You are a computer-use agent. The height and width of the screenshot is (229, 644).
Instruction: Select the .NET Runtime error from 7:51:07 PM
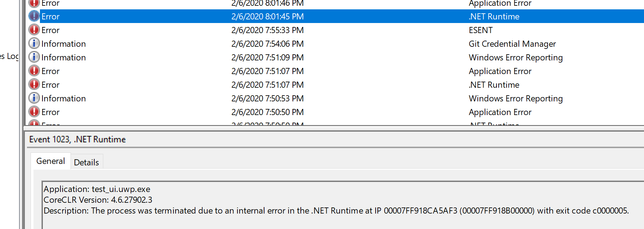[x=216, y=84]
